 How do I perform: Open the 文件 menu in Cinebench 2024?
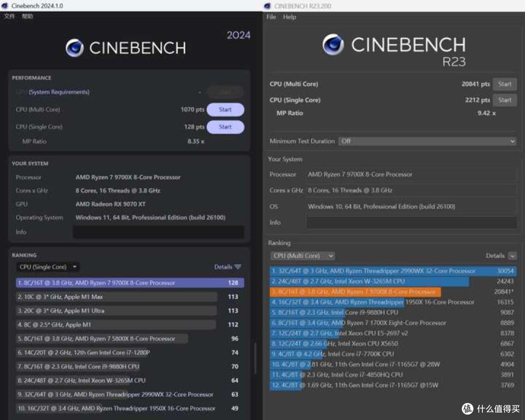click(9, 16)
